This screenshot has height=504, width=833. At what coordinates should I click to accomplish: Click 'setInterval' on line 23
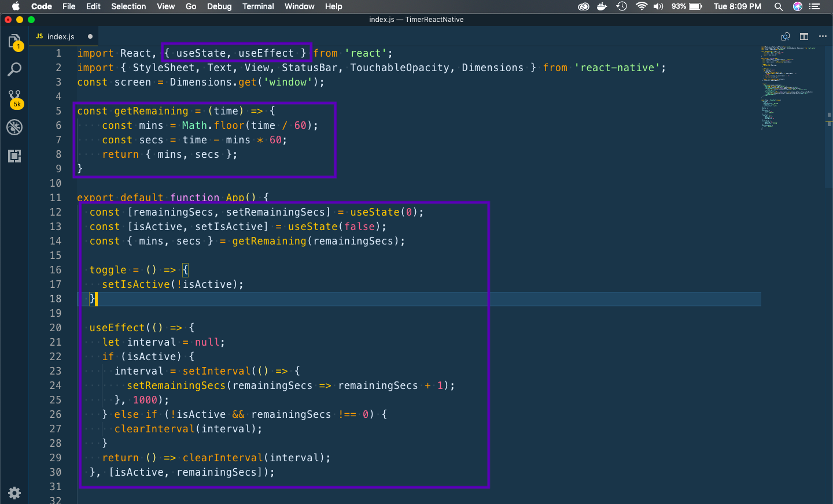tap(217, 371)
